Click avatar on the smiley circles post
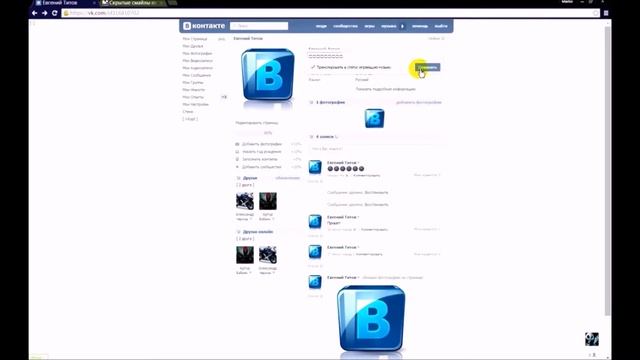Viewport: 640px width, 360px height. (315, 167)
